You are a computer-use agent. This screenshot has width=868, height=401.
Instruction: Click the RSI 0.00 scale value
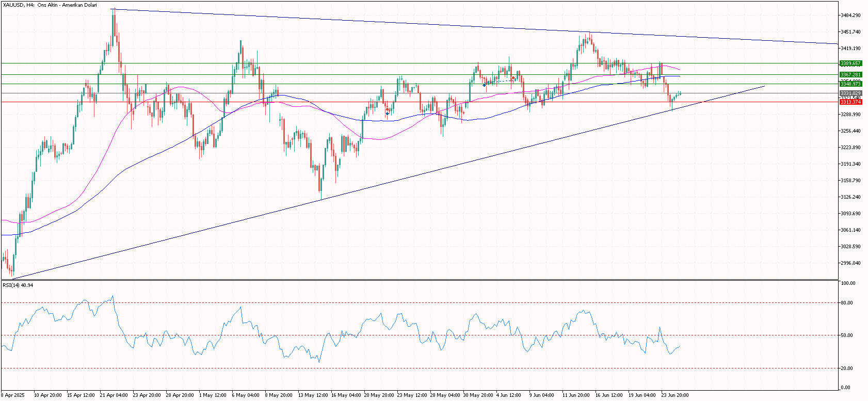(x=845, y=388)
